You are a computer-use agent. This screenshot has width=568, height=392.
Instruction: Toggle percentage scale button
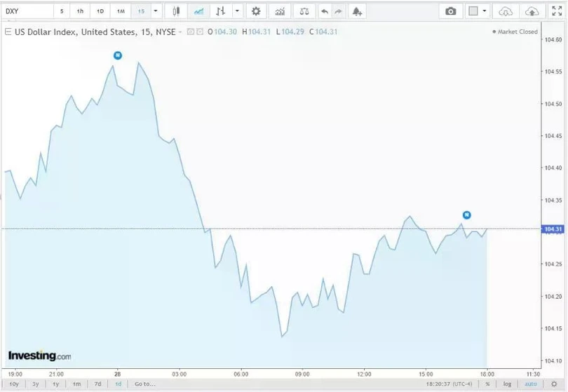tap(487, 384)
